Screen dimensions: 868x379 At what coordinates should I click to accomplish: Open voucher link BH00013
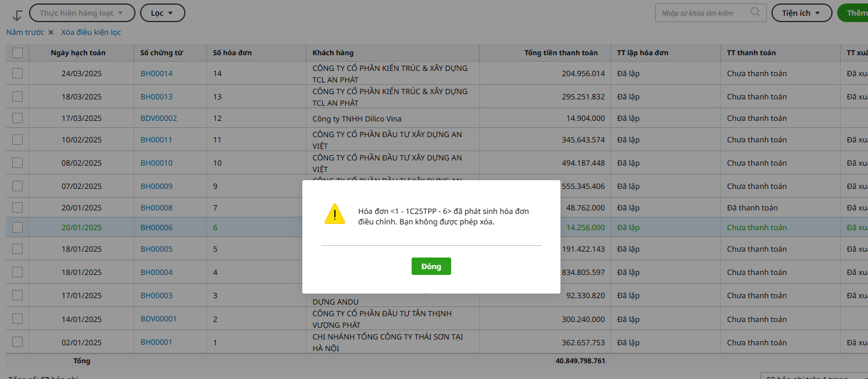(156, 96)
